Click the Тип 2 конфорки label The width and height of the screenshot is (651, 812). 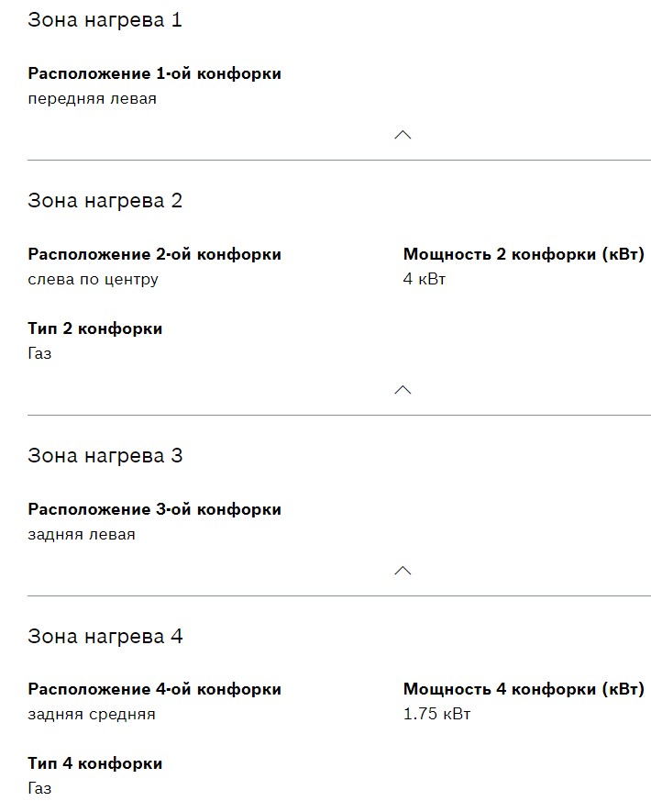94,328
